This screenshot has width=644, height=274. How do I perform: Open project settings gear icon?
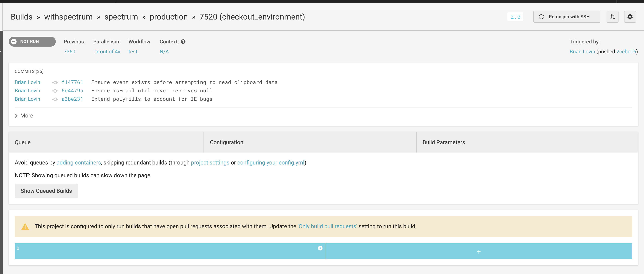coord(630,17)
